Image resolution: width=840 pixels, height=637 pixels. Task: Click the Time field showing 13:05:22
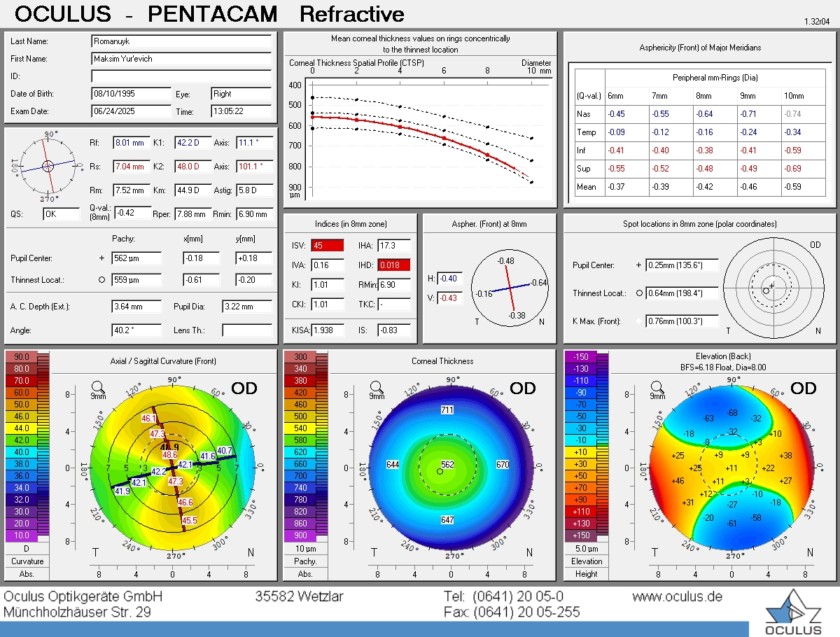coord(241,111)
